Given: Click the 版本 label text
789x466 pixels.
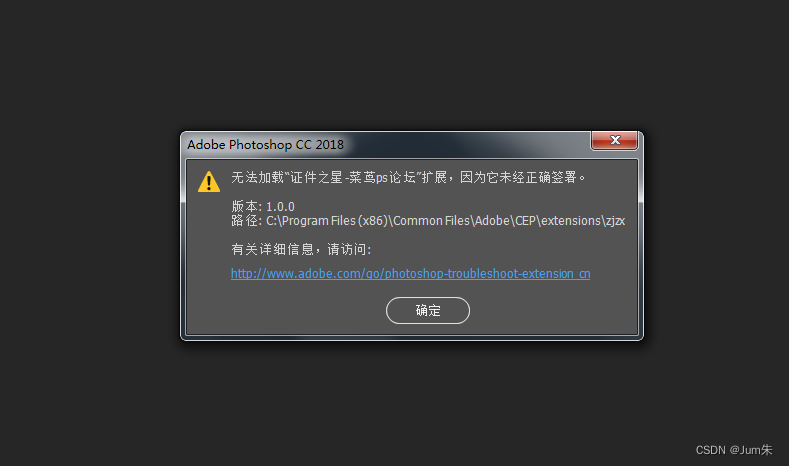Looking at the screenshot, I should (x=245, y=206).
